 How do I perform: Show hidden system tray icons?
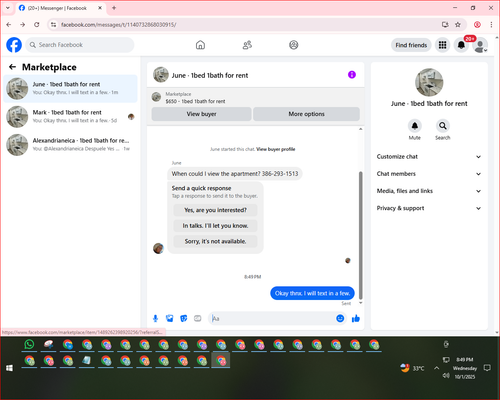[x=436, y=368]
